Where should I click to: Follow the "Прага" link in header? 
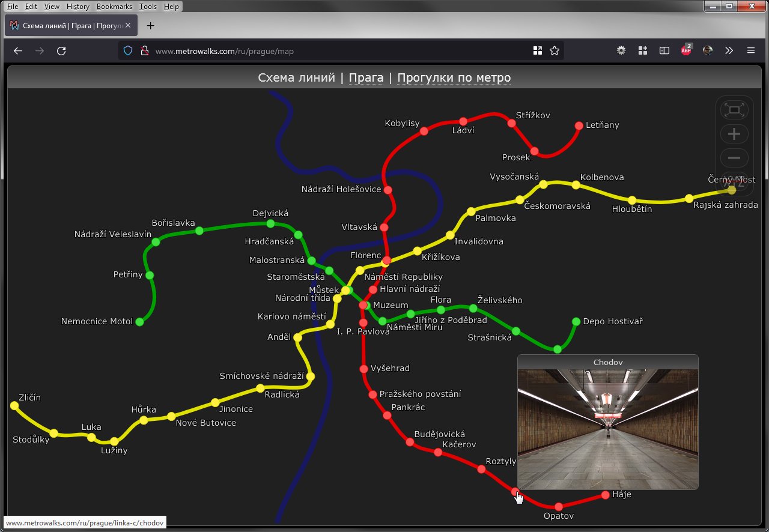[x=366, y=78]
